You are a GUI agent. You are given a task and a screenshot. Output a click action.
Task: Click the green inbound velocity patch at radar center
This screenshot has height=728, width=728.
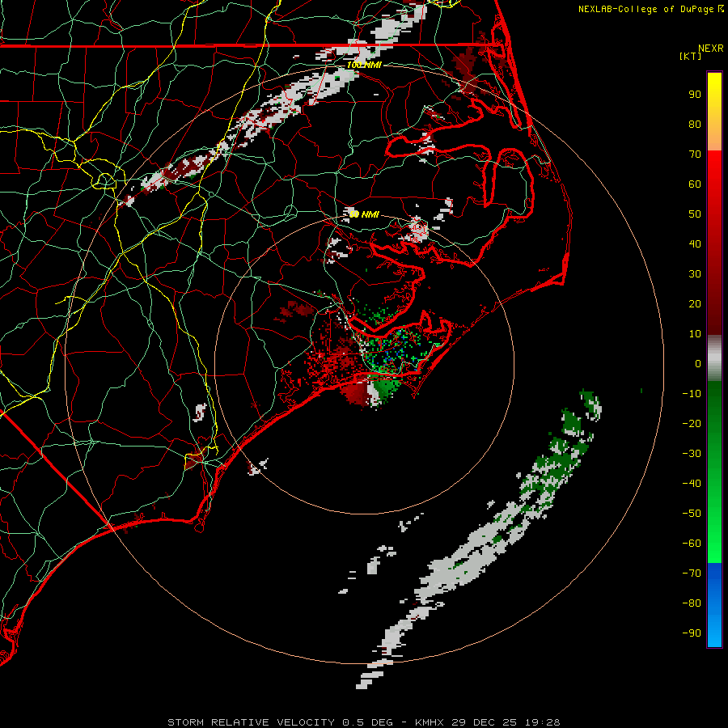pos(386,389)
